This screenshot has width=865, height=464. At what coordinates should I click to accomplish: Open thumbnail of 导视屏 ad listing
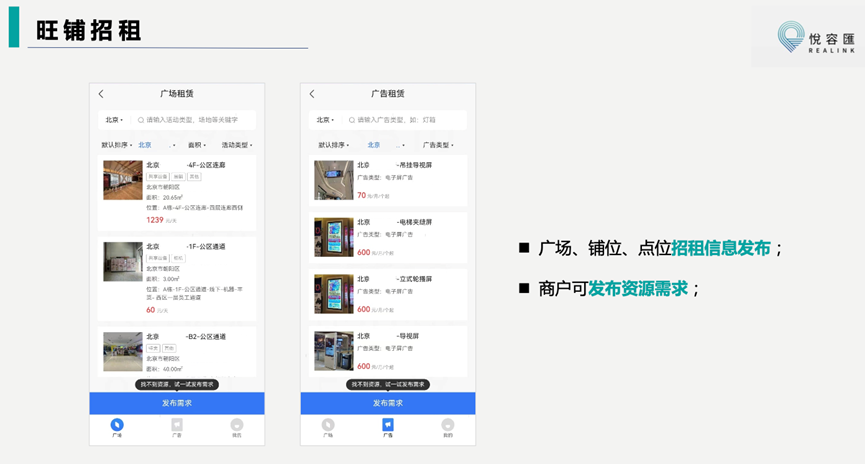pos(334,351)
